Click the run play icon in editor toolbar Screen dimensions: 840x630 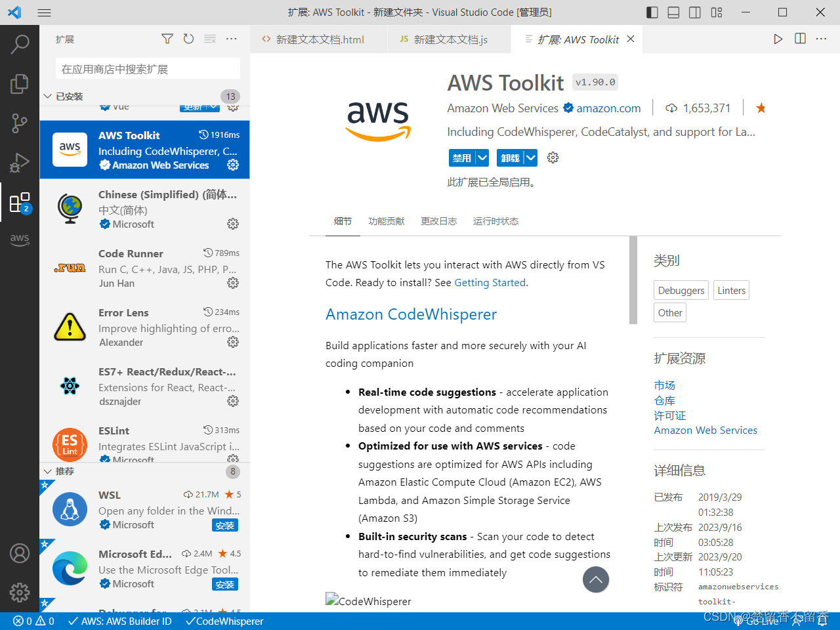(778, 39)
